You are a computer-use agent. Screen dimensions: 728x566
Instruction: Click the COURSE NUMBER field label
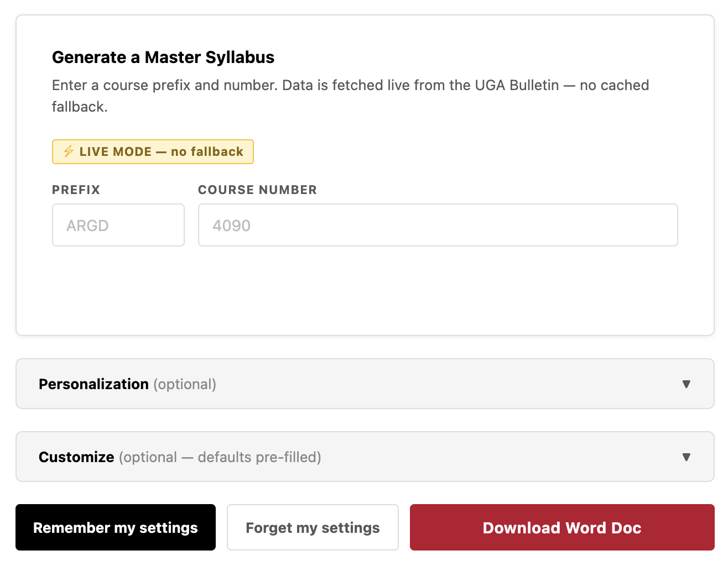click(258, 190)
